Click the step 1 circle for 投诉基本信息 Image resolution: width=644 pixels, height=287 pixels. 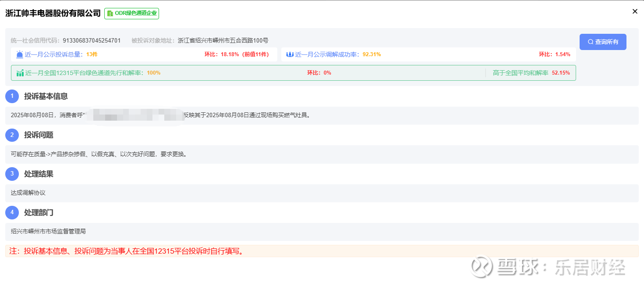[12, 96]
